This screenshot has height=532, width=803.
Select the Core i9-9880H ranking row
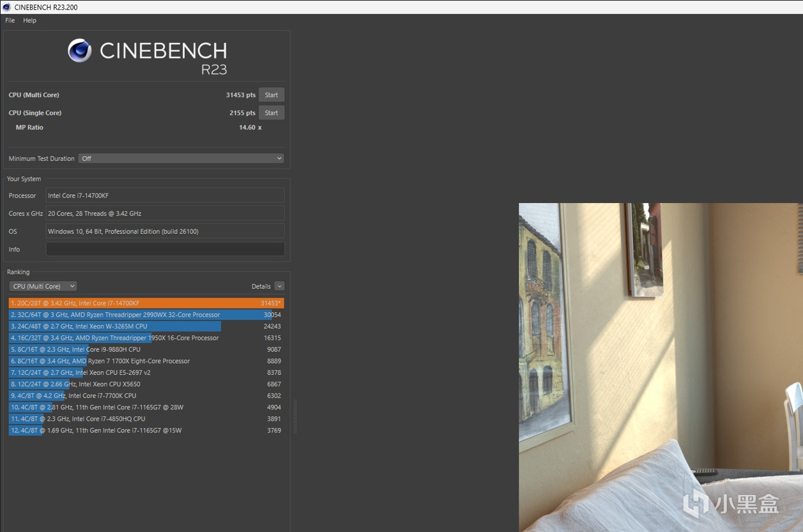click(146, 349)
